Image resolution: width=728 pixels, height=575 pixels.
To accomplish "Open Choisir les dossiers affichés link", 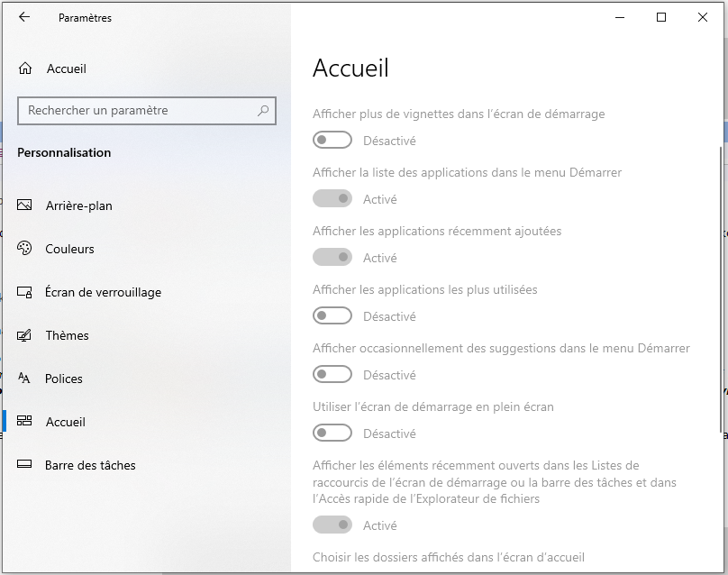I will point(449,558).
